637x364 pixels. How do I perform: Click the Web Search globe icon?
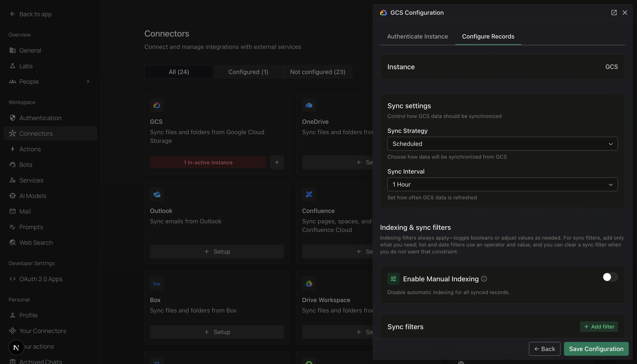(13, 243)
